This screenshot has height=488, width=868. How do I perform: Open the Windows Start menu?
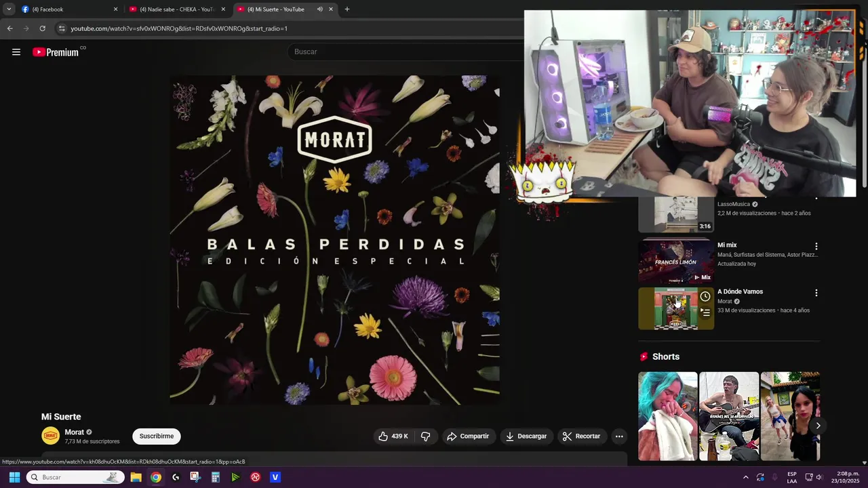14,477
